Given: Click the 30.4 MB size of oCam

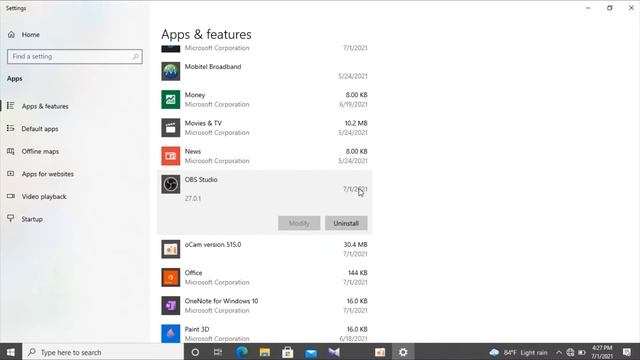Looking at the screenshot, I should [x=356, y=244].
